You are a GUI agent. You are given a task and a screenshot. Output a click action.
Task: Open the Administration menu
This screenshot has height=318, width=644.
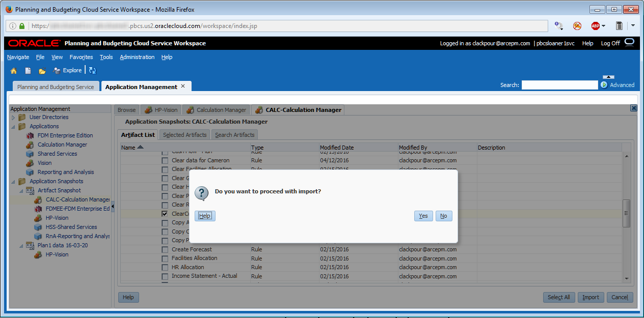tap(137, 57)
